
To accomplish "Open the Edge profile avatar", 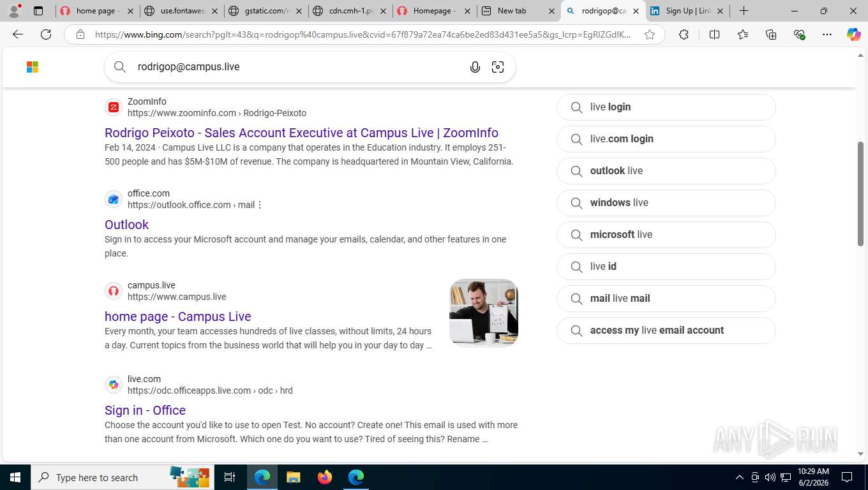I will click(x=14, y=11).
